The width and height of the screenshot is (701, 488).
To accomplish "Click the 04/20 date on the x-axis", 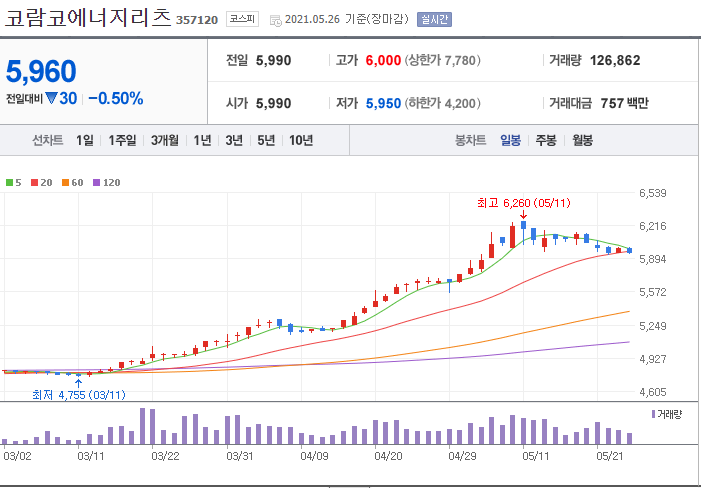I will [388, 457].
